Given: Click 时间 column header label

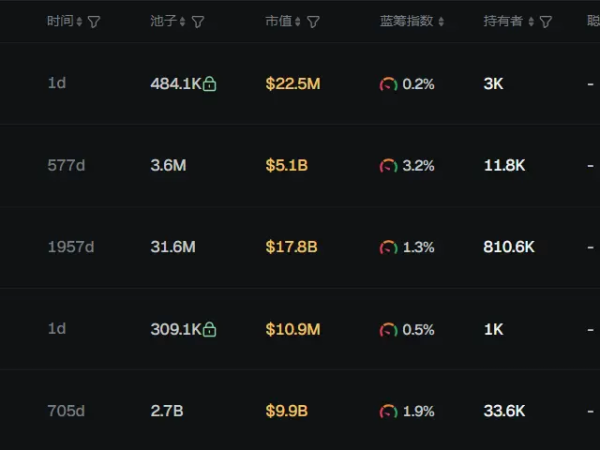Looking at the screenshot, I should [x=60, y=21].
